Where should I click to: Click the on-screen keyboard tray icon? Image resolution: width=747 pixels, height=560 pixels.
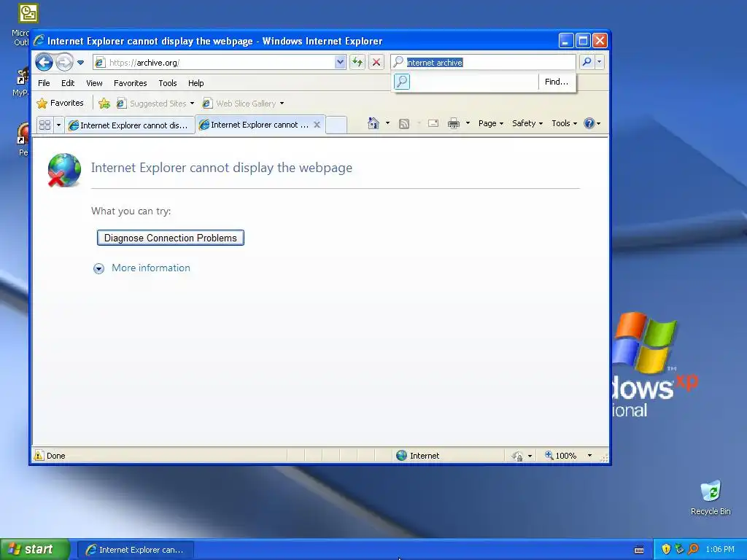click(x=639, y=550)
